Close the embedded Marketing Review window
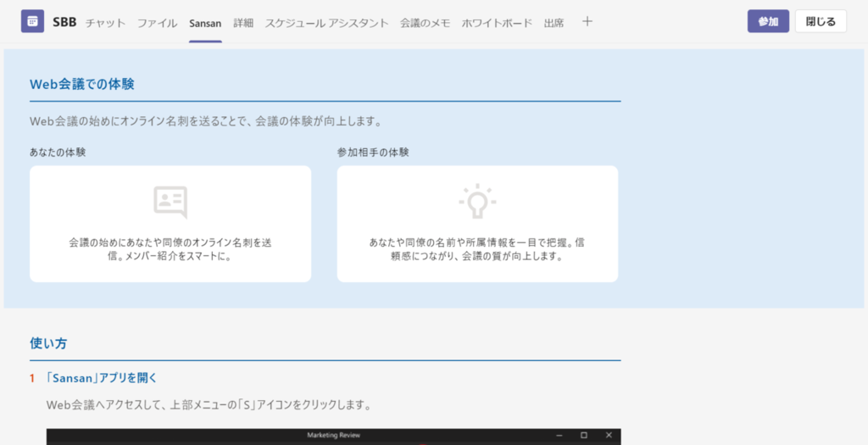Viewport: 868px width, 445px height. (x=609, y=436)
